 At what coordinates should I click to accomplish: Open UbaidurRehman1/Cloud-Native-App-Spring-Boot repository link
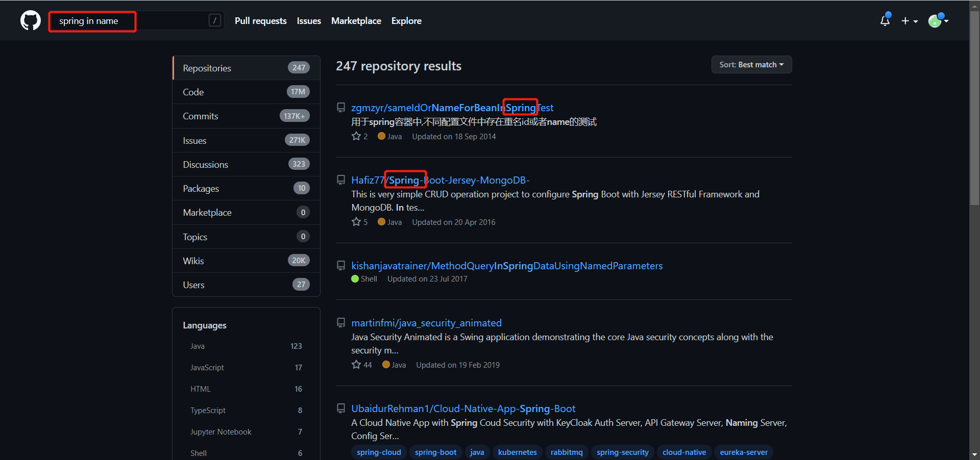(x=463, y=408)
